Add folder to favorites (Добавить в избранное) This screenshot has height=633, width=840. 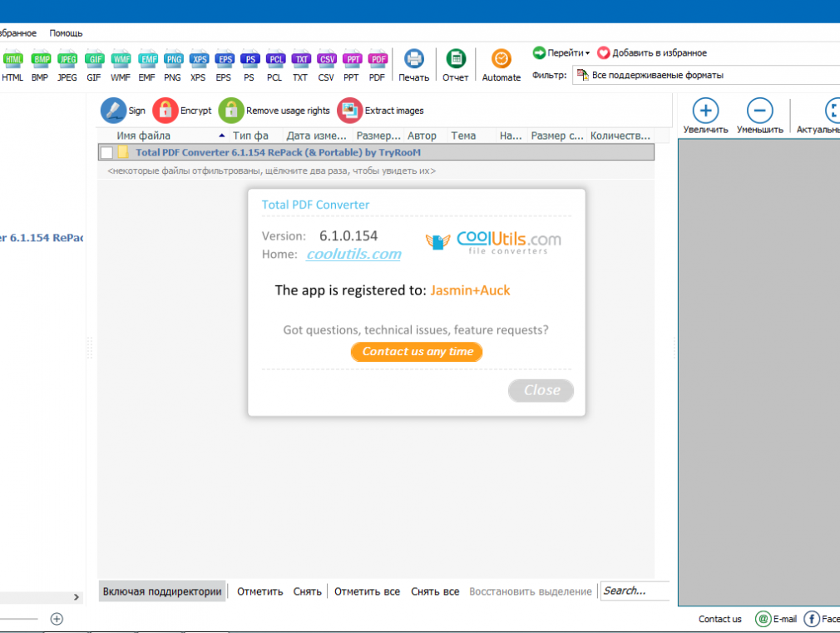(652, 52)
